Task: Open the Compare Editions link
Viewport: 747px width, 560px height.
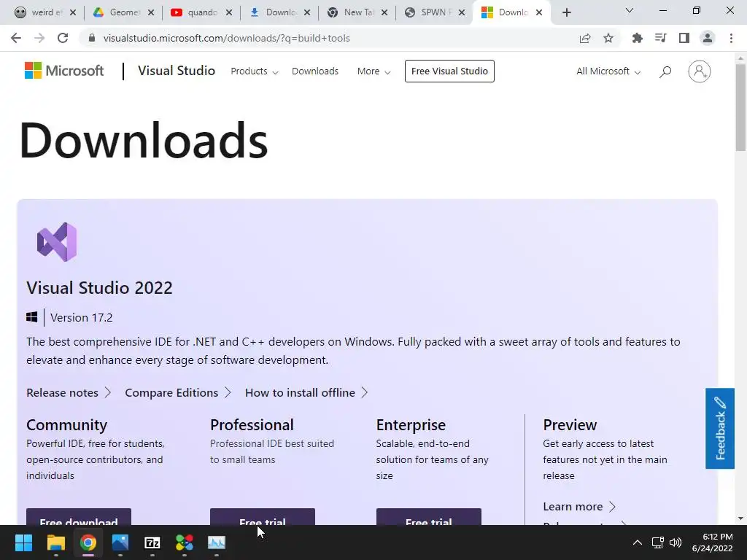Action: (x=178, y=393)
